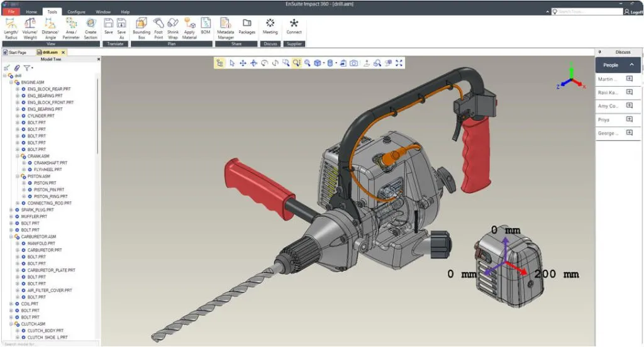Open the Model Tree filter dropdown

(28, 68)
